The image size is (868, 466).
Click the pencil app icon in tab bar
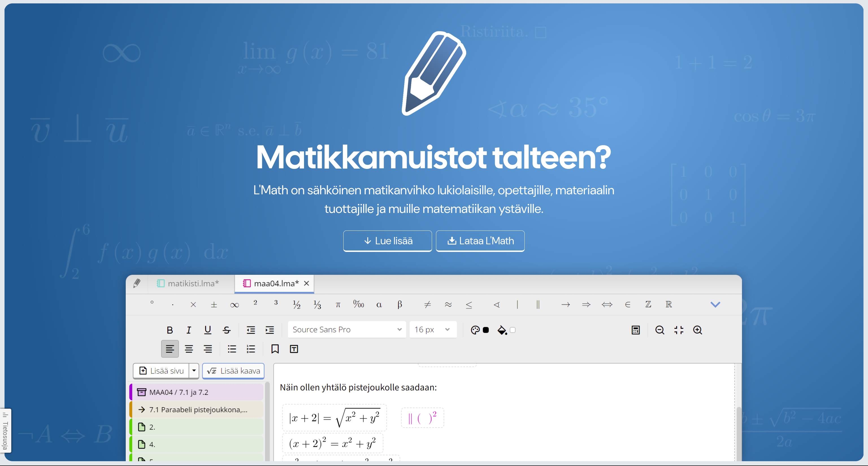pos(137,284)
